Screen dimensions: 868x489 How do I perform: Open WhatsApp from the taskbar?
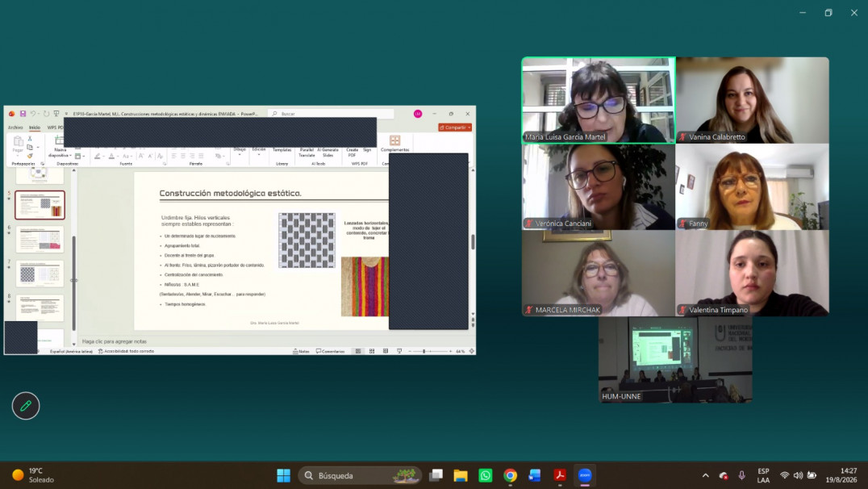(x=486, y=475)
